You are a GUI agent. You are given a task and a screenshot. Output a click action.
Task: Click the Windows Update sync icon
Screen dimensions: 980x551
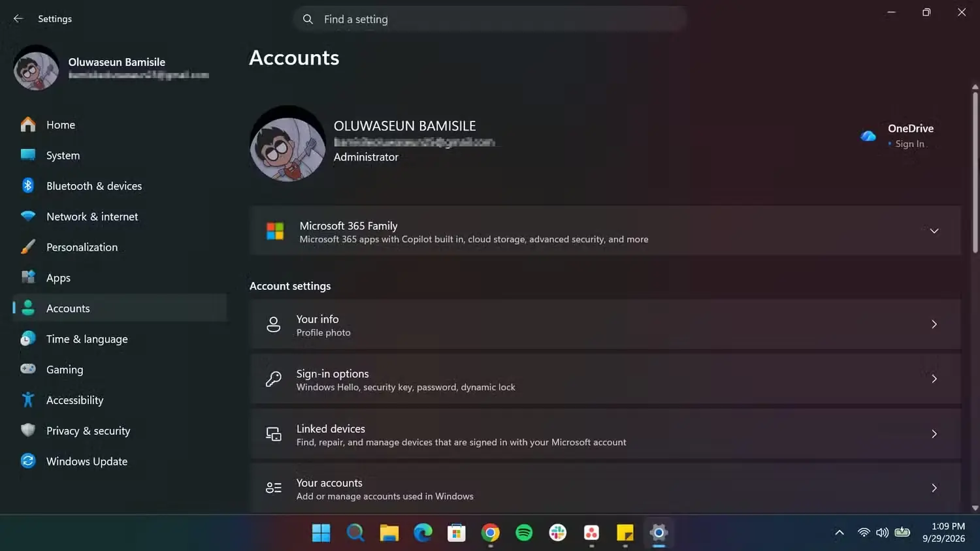click(28, 461)
